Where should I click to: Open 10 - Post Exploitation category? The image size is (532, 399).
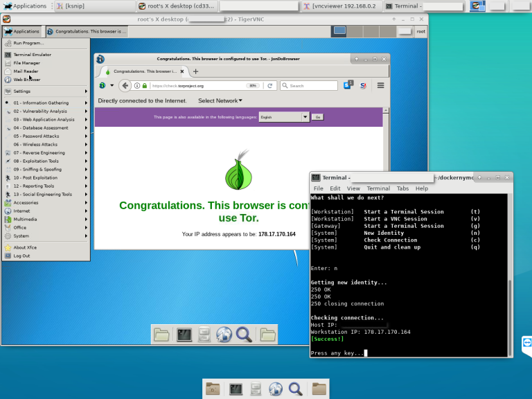(x=46, y=178)
